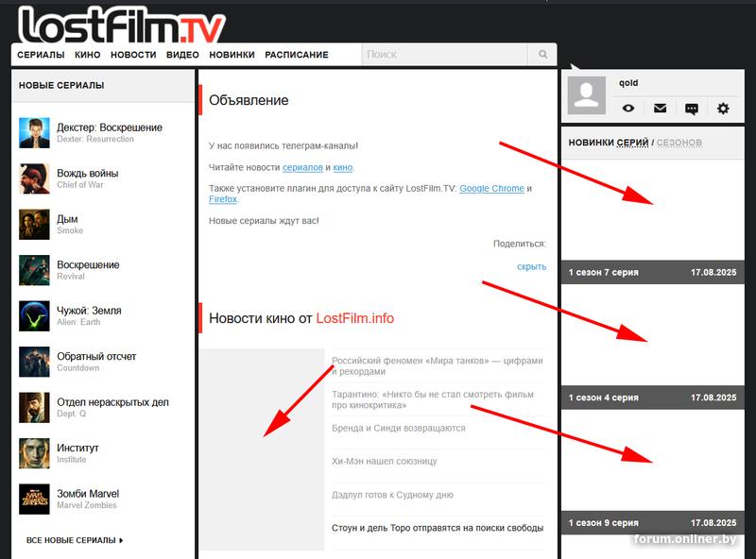
Task: Click the LostFilm.TV logo
Action: (122, 25)
